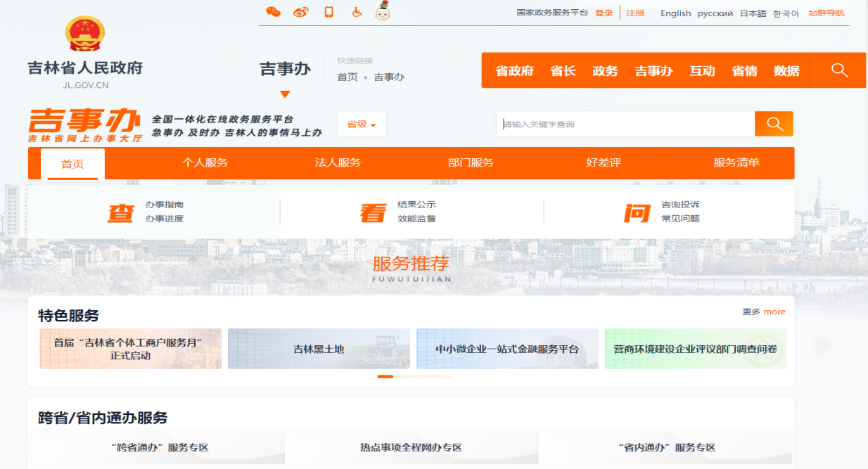Switch language to English
Viewport: 868px width, 469px height.
tap(675, 13)
